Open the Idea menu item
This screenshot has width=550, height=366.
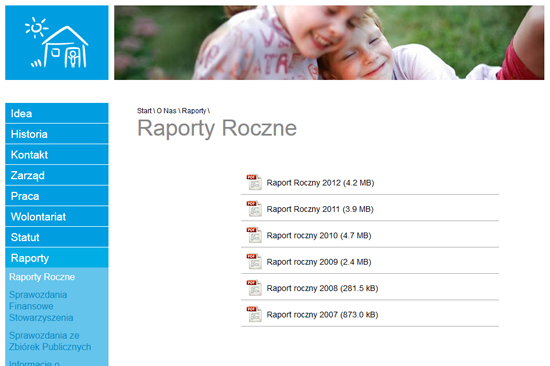point(57,113)
